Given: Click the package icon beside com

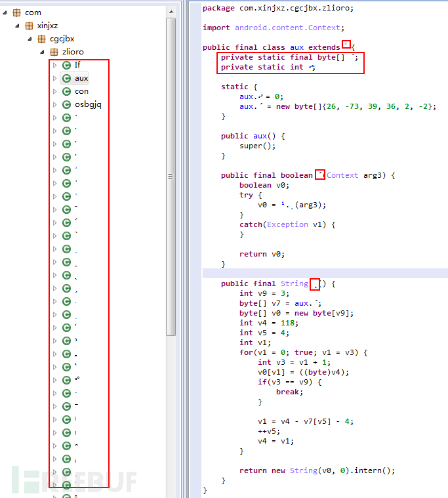Looking at the screenshot, I should [x=17, y=12].
